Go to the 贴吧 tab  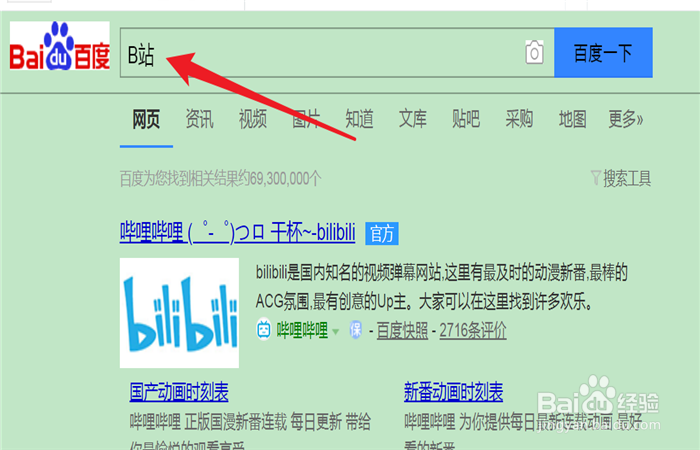pyautogui.click(x=466, y=119)
